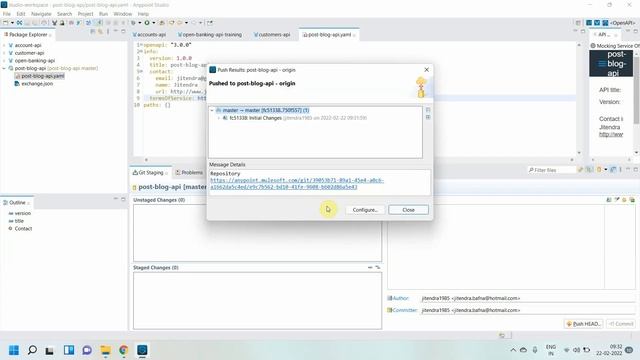
Task: Click the Collapse All icon in Package Explorer
Action: pos(93,31)
